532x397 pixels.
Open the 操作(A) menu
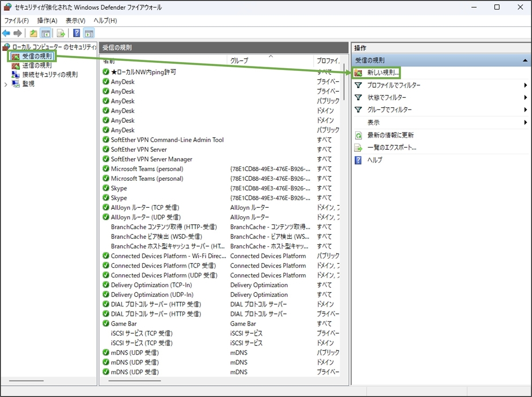click(47, 20)
